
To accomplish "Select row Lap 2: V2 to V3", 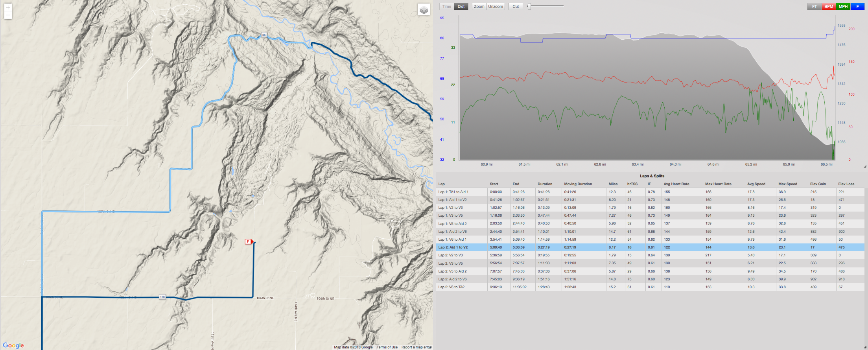I will [x=650, y=255].
